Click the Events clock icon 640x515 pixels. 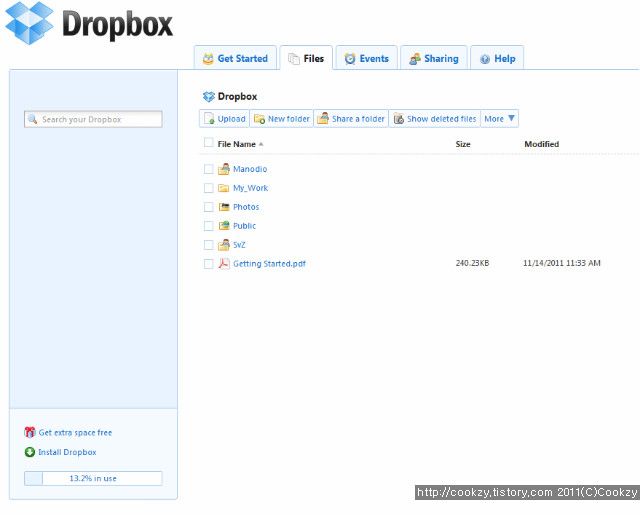350,59
